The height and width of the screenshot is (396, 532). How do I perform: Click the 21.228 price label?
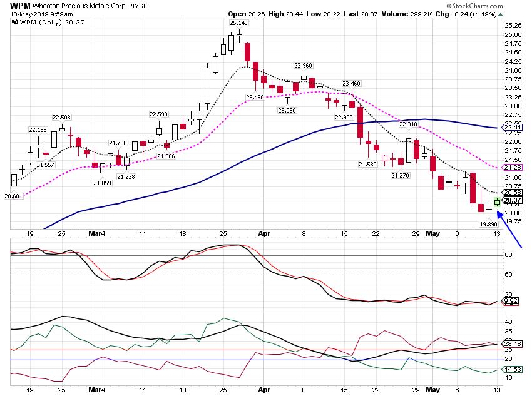tap(126, 176)
